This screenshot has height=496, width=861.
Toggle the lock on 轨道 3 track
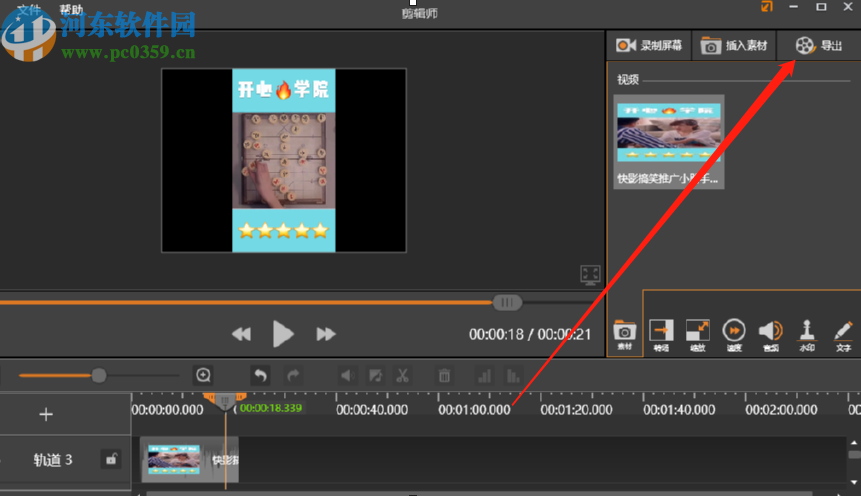point(111,460)
